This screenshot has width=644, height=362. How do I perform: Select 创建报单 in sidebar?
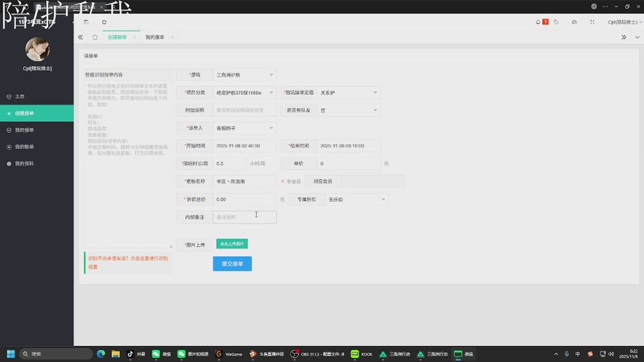point(37,113)
